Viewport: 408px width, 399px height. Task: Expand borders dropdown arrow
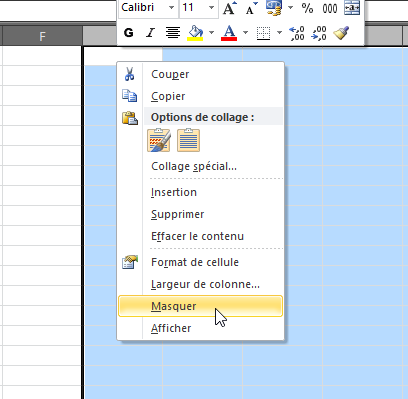(x=279, y=33)
